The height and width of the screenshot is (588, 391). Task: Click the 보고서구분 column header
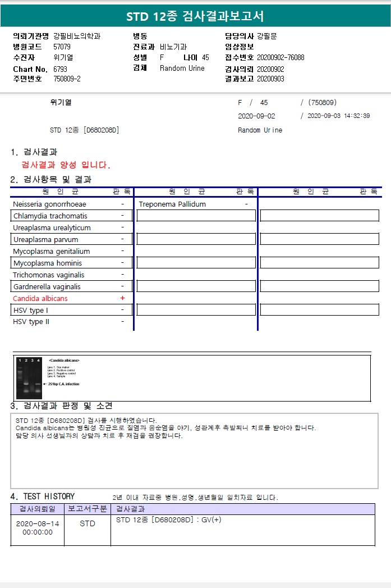88,509
